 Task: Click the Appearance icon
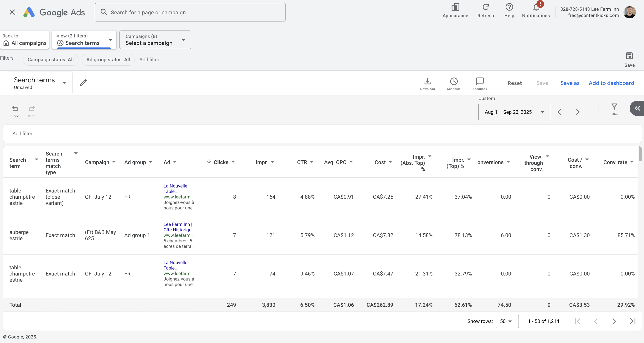coord(455,7)
